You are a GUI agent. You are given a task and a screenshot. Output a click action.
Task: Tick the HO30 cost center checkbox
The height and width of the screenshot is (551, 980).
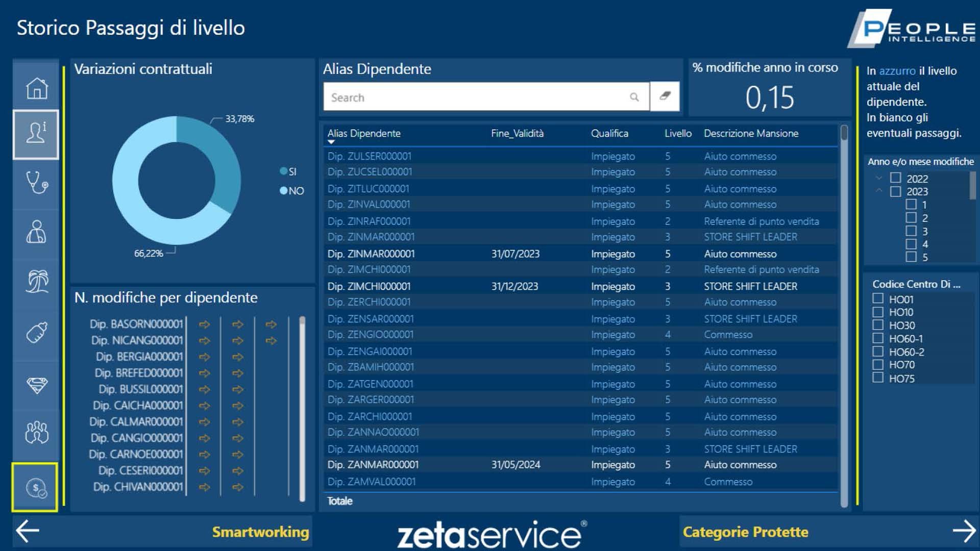tap(878, 324)
